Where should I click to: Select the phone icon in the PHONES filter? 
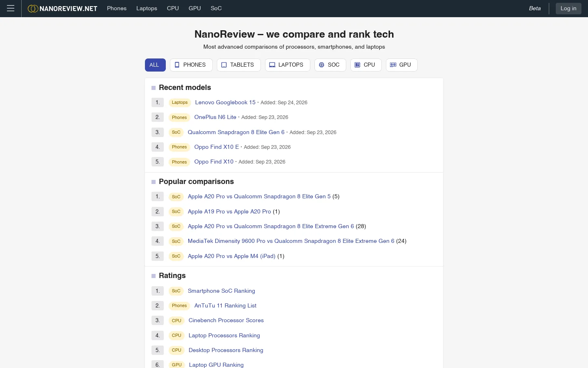(177, 65)
